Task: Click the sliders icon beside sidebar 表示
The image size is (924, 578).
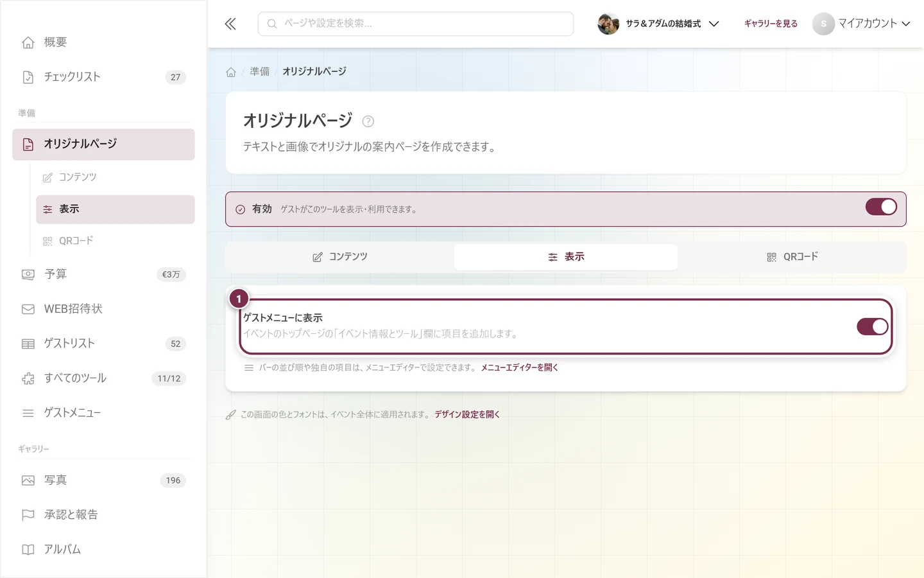Action: (x=47, y=209)
